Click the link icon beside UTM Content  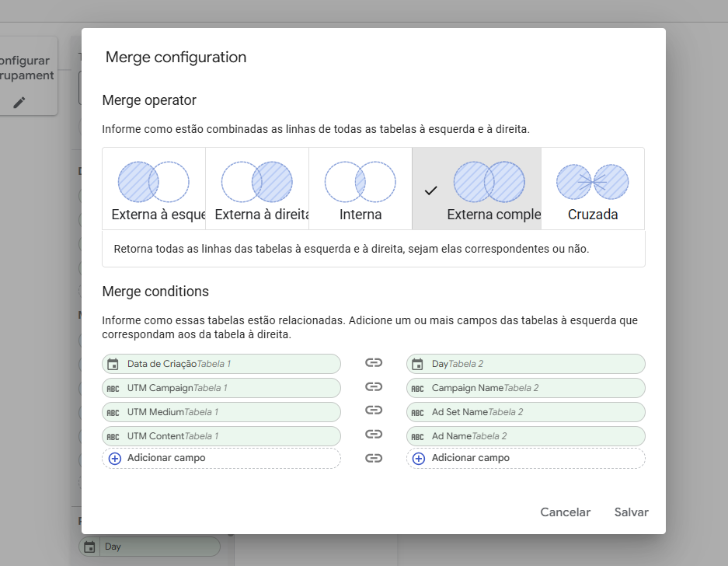click(374, 435)
